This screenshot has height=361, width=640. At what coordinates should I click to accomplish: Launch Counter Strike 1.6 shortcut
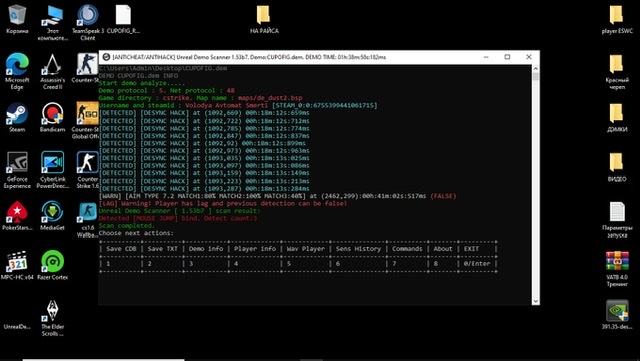pos(87,170)
